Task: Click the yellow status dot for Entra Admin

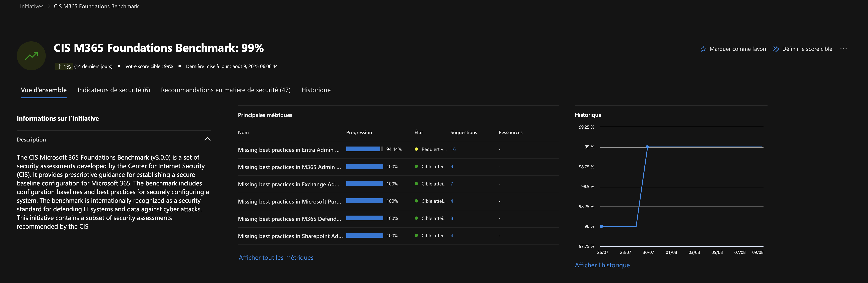Action: (416, 149)
